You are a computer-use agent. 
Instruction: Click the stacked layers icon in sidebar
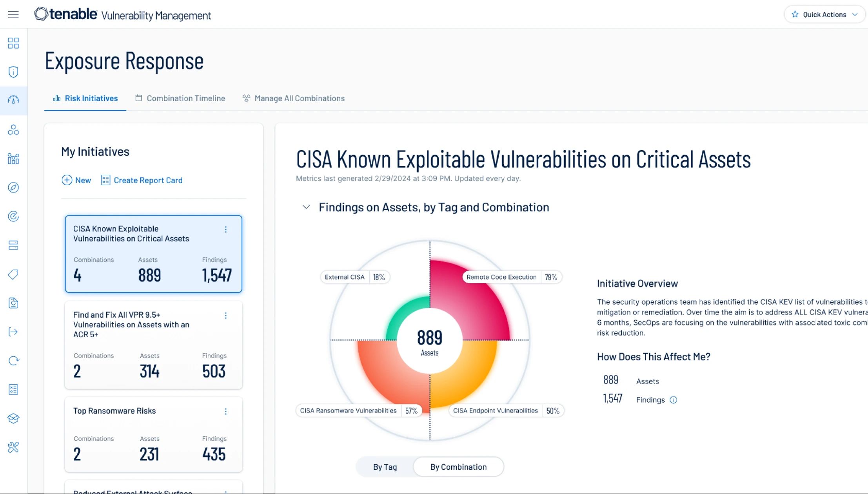13,418
